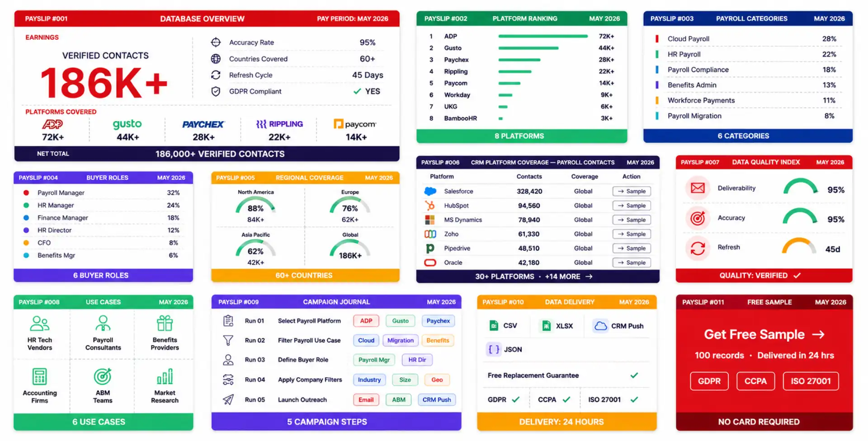The image size is (868, 441).
Task: Click the ADP ranking green bar
Action: coord(543,36)
